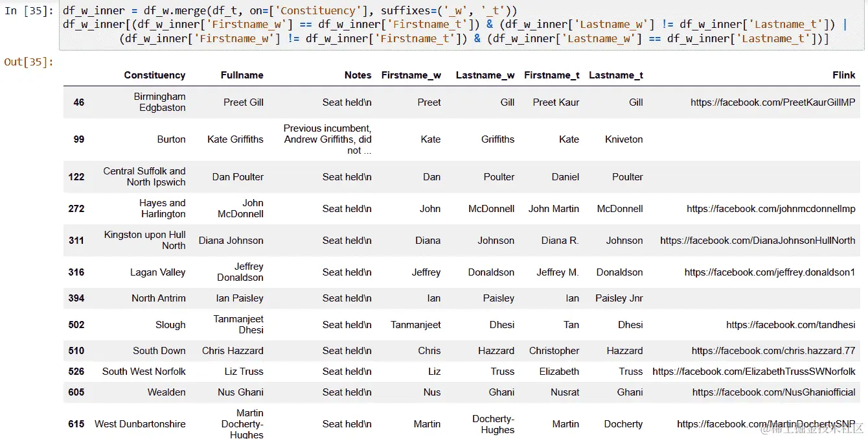The image size is (868, 439).
Task: Open the DianaJohnsonHullNorth Facebook link
Action: pos(758,241)
